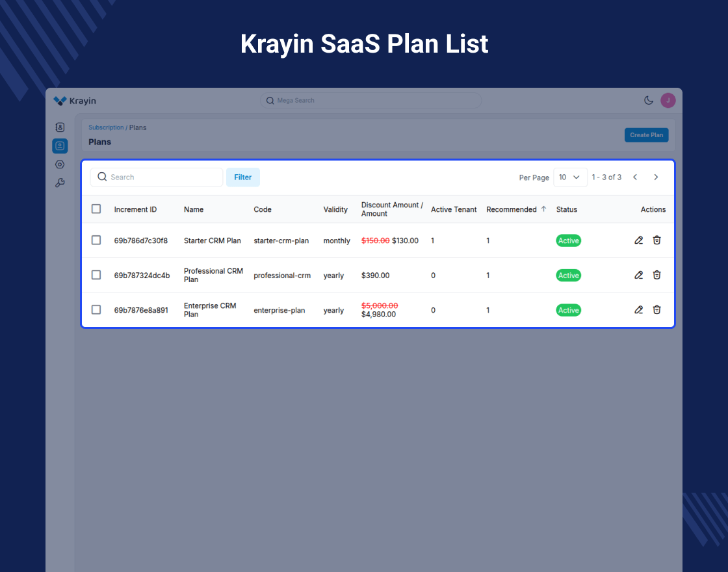Click inside the Mega Search field
The width and height of the screenshot is (728, 572).
point(370,100)
